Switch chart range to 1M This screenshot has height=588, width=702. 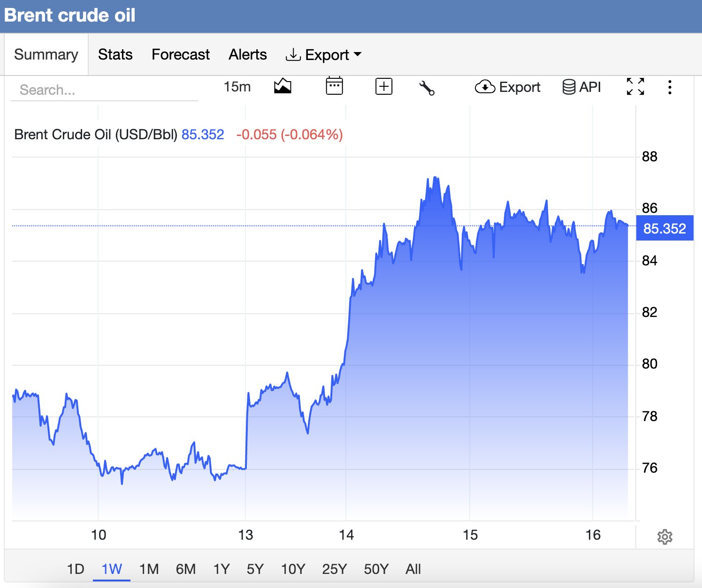(x=149, y=569)
